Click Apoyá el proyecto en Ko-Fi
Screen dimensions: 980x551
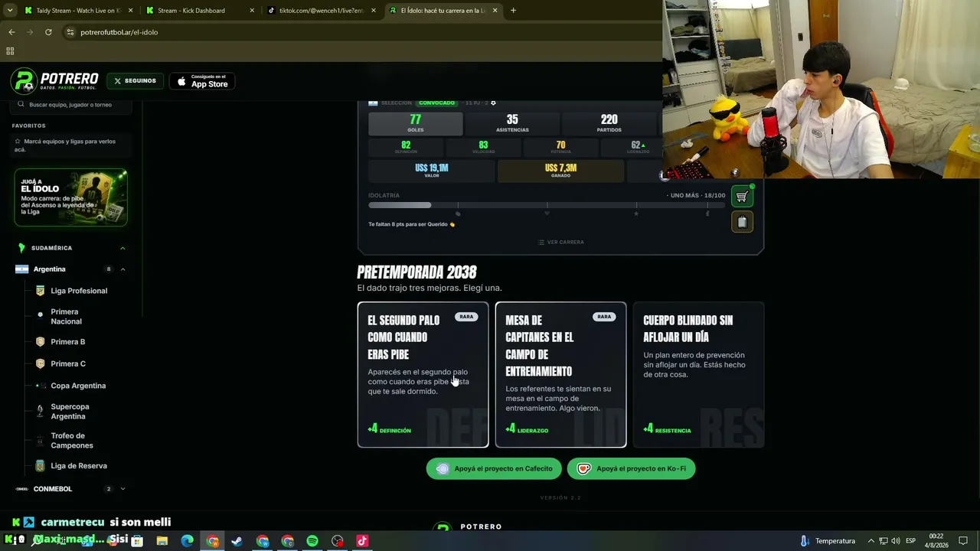pos(632,468)
